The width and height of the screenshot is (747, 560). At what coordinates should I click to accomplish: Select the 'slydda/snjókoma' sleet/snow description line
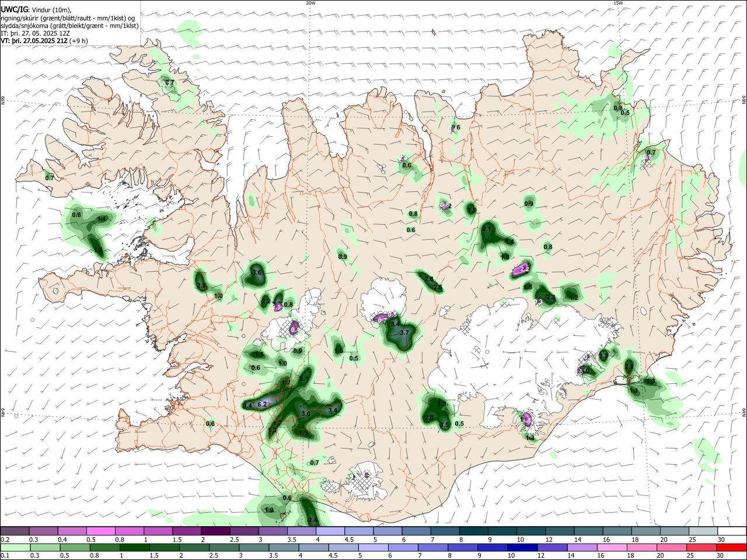pyautogui.click(x=69, y=26)
